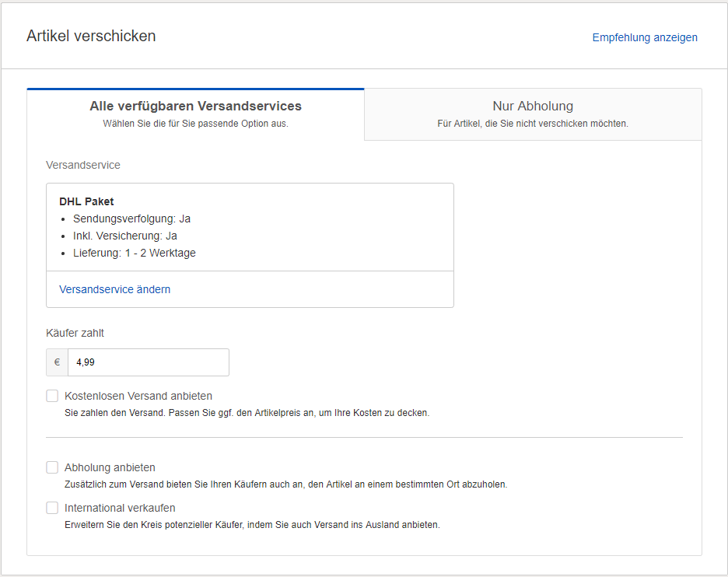728x577 pixels.
Task: Click the Käufer zahlt price input field
Action: tap(148, 362)
